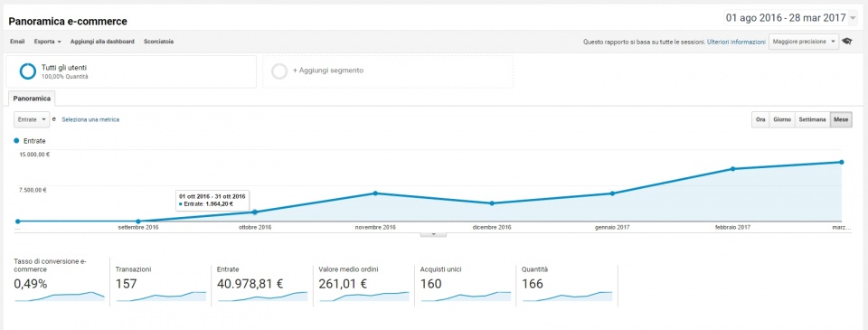The image size is (868, 330).
Task: Click the tooltip Entrate: 1.964,20 €
Action: [207, 203]
